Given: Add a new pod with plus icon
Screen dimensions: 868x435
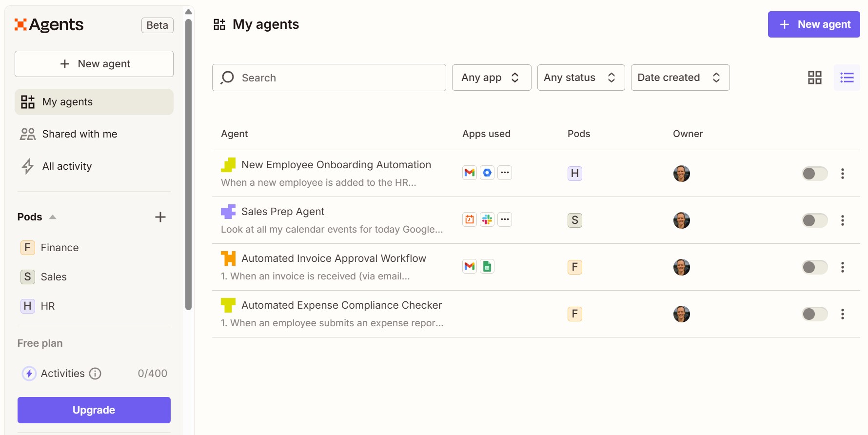Looking at the screenshot, I should pos(160,217).
